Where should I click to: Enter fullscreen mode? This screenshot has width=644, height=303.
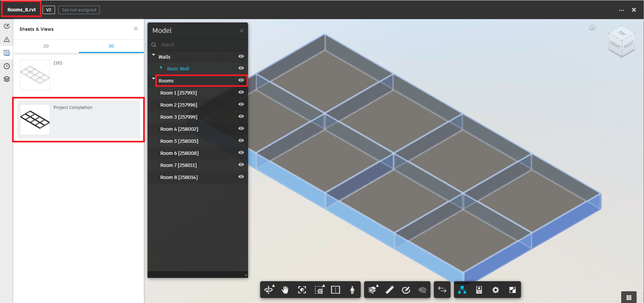coord(512,290)
